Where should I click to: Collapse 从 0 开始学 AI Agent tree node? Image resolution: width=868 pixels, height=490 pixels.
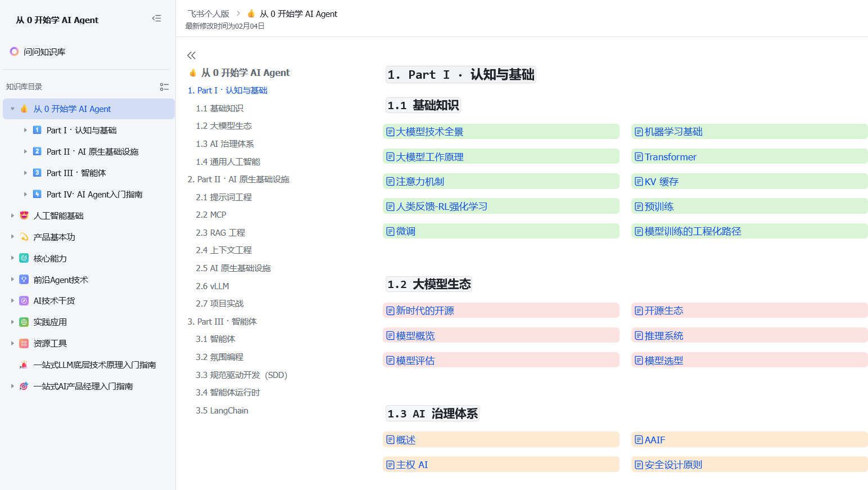[12, 109]
